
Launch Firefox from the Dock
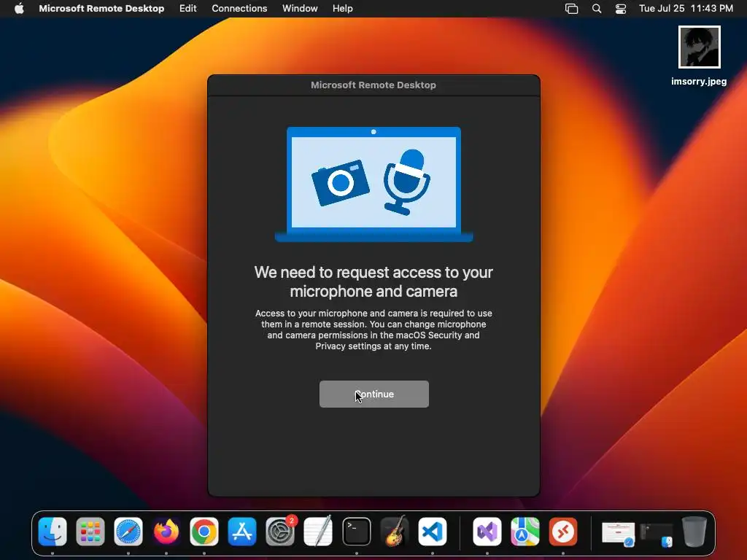[166, 531]
